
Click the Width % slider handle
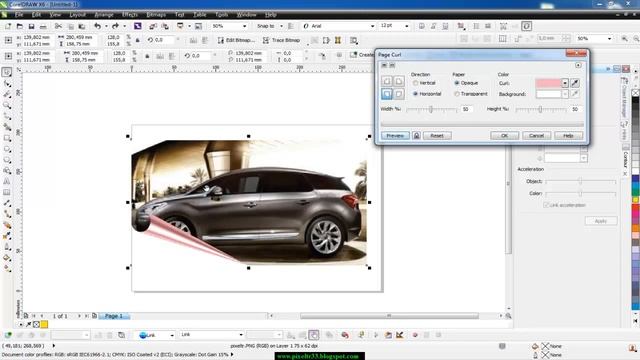[431, 109]
